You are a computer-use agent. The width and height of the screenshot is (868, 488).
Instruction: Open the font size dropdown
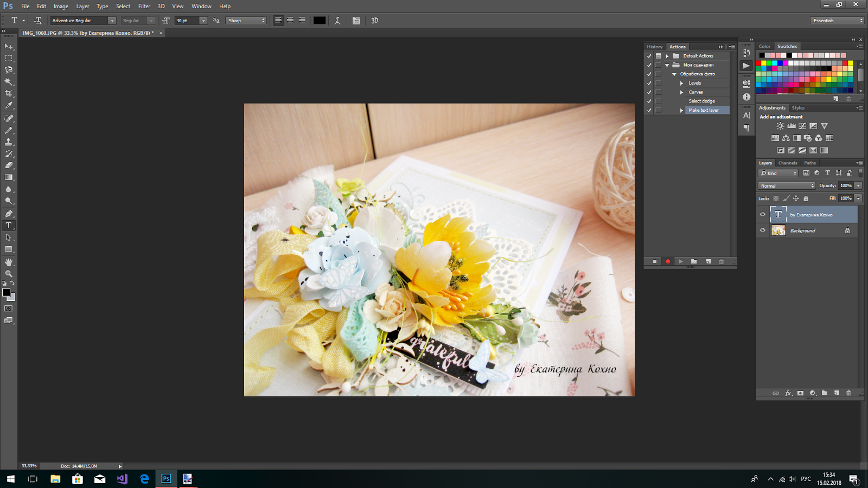point(203,21)
